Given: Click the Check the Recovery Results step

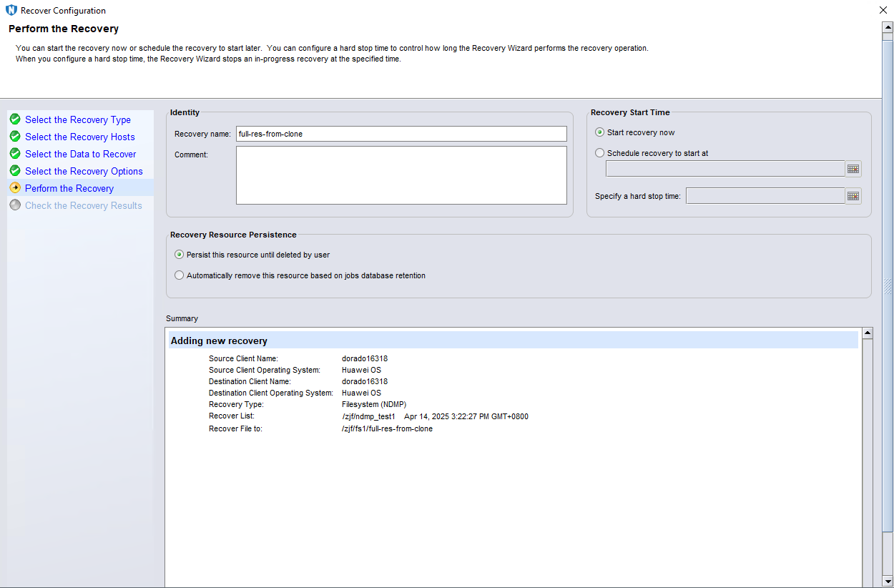Looking at the screenshot, I should 84,205.
